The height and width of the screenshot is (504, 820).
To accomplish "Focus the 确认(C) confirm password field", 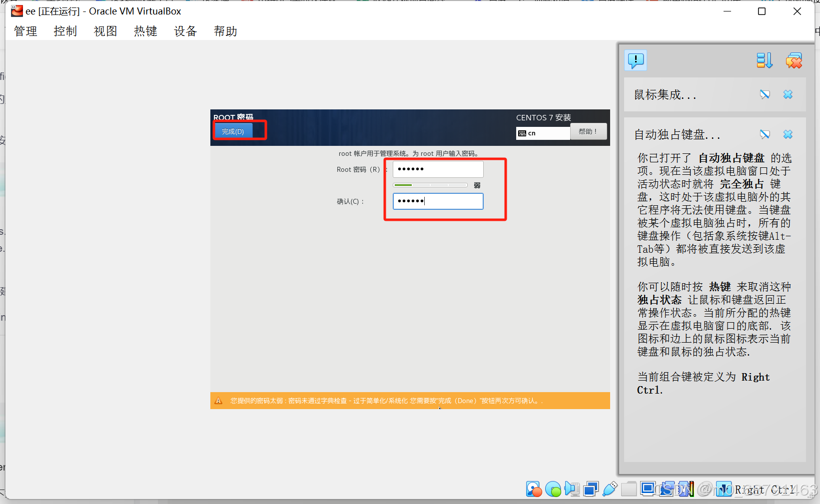I will coord(438,201).
